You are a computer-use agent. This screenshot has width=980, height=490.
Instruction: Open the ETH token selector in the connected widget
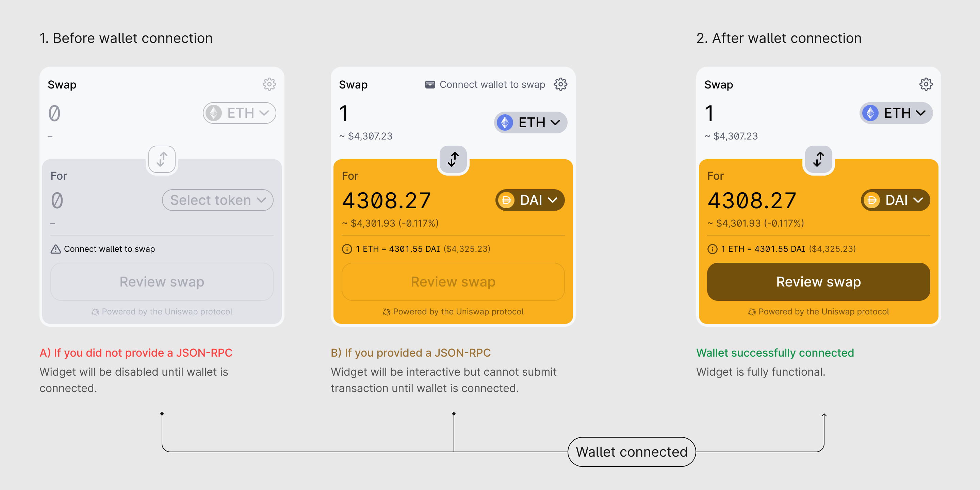click(895, 113)
